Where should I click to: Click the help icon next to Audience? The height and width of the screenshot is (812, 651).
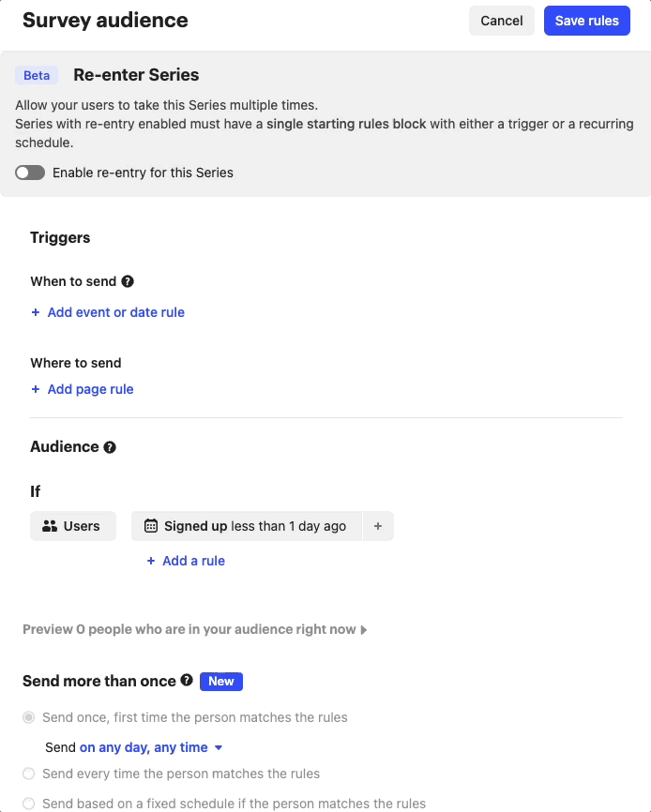[x=110, y=447]
